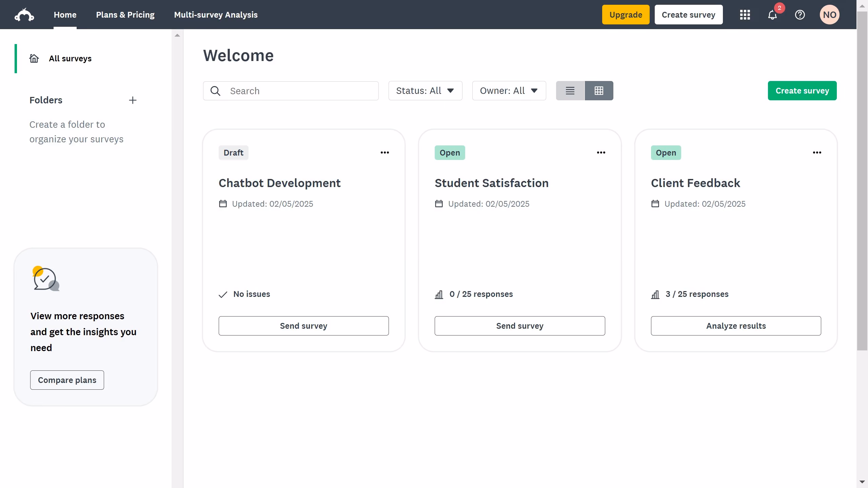The height and width of the screenshot is (488, 868).
Task: Click calendar icon on Student Satisfaction card
Action: [x=439, y=204]
